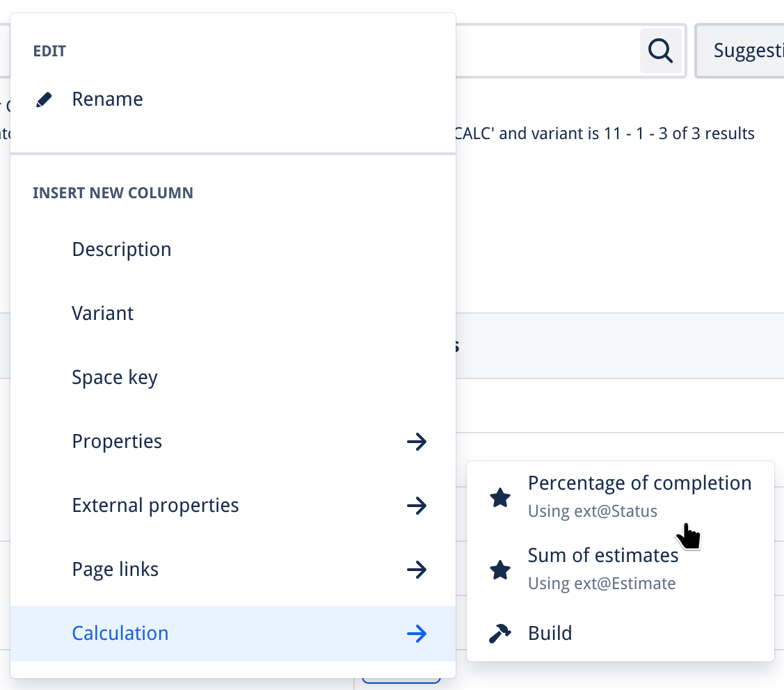Open the Build calculation option

click(550, 633)
